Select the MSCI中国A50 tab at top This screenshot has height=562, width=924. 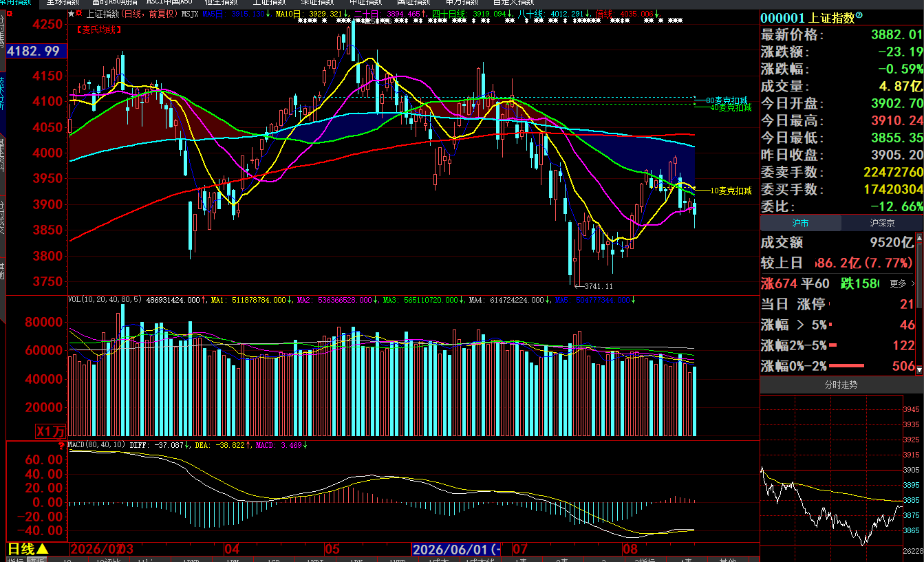[x=168, y=3]
